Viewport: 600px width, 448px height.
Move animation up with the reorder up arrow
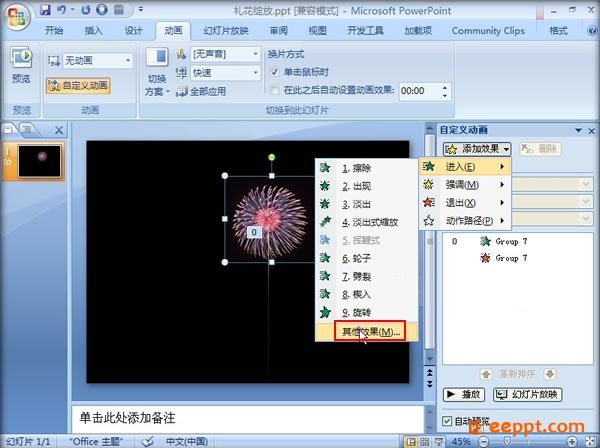(x=486, y=374)
